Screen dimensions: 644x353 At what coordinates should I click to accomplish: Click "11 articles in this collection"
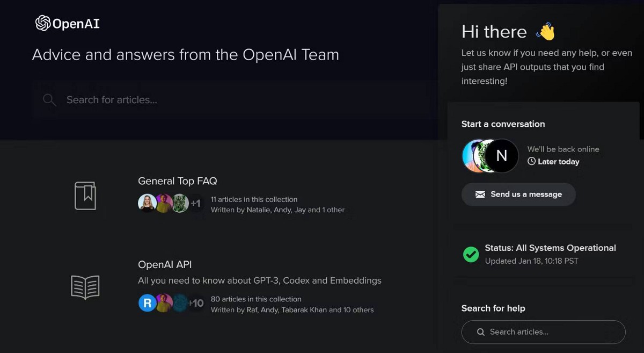[254, 199]
